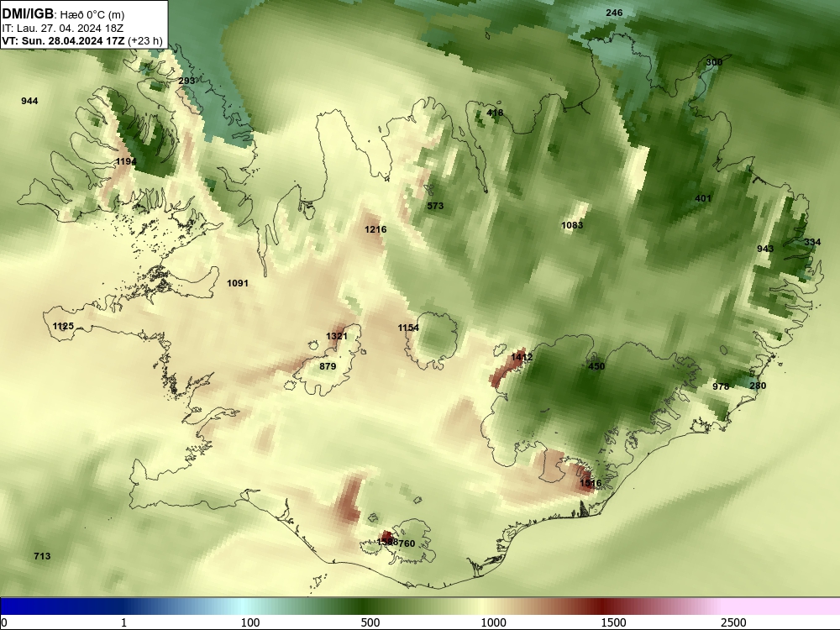Screen dimensions: 840x630
Task: Click the 1500 tick label on the color scale
Action: point(613,622)
